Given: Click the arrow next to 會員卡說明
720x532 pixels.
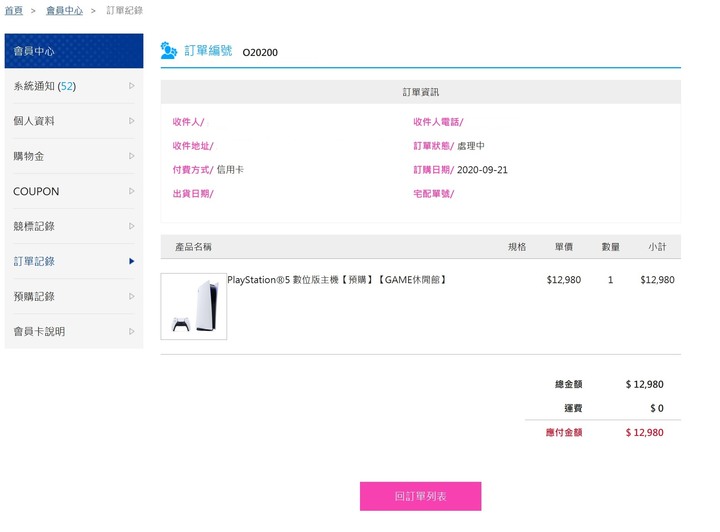Looking at the screenshot, I should [x=132, y=331].
